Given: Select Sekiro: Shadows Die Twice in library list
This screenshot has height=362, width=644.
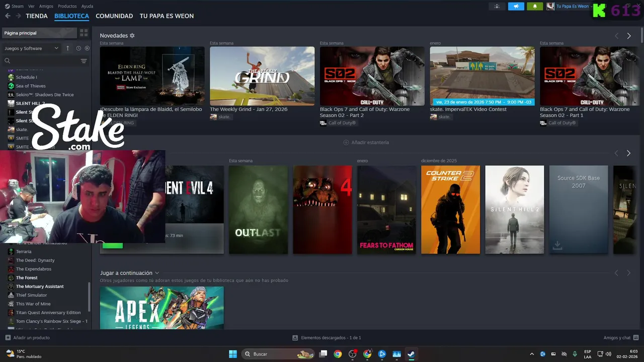Looking at the screenshot, I should pos(44,95).
